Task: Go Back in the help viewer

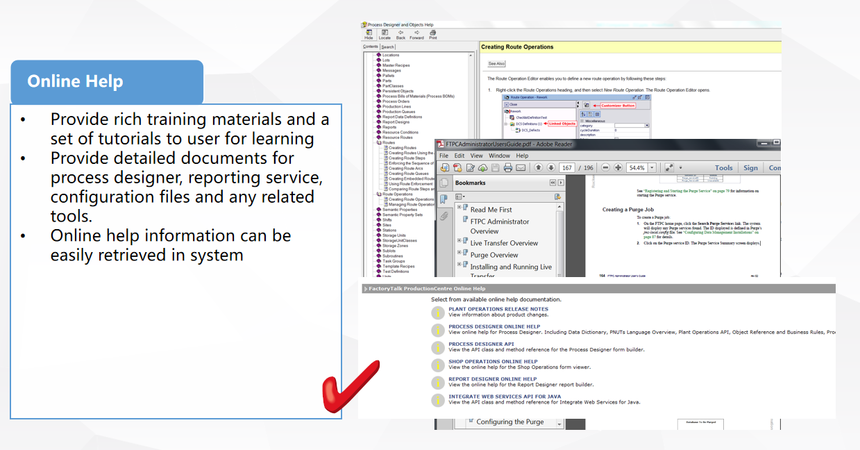Action: [x=400, y=35]
